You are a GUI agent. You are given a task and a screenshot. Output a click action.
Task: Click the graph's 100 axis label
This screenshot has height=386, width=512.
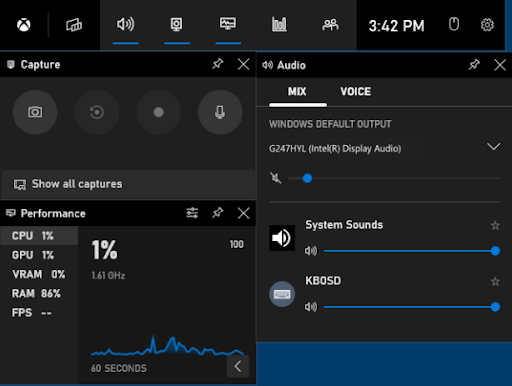tap(237, 244)
